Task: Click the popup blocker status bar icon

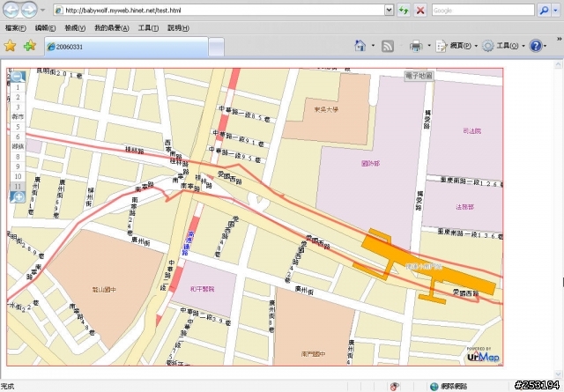Action: (x=394, y=387)
